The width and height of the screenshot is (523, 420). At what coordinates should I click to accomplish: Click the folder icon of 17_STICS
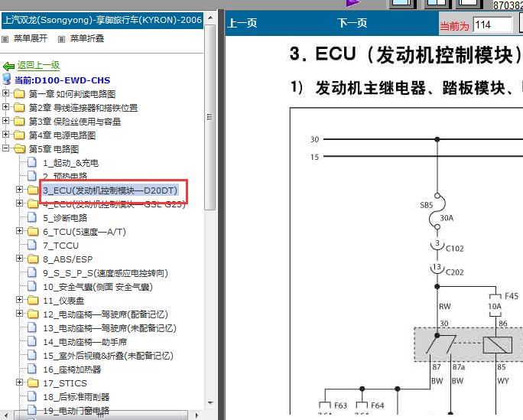click(33, 383)
